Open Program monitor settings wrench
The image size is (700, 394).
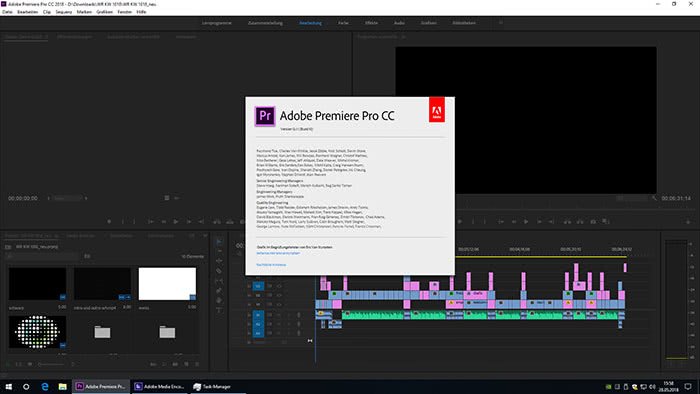pyautogui.click(x=654, y=198)
